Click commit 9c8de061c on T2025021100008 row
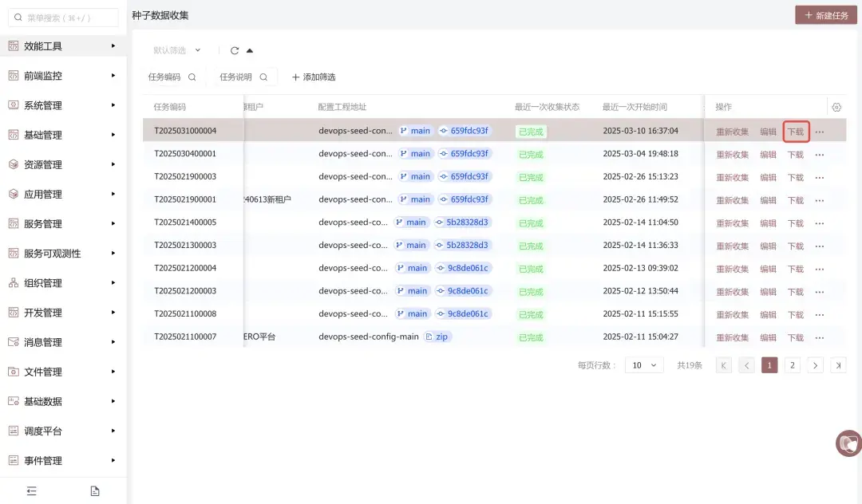This screenshot has height=504, width=862. pyautogui.click(x=463, y=313)
